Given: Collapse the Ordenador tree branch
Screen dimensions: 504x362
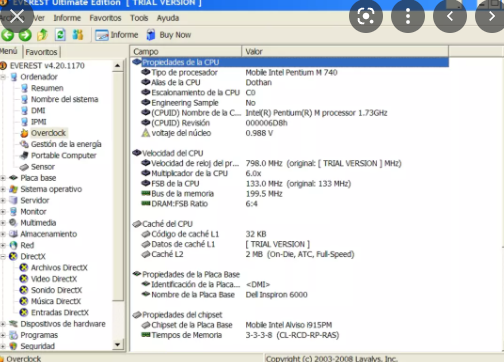Looking at the screenshot, I should (x=3, y=77).
